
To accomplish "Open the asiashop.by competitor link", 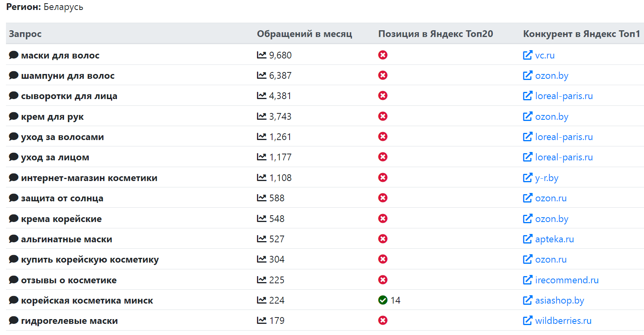I will [559, 300].
